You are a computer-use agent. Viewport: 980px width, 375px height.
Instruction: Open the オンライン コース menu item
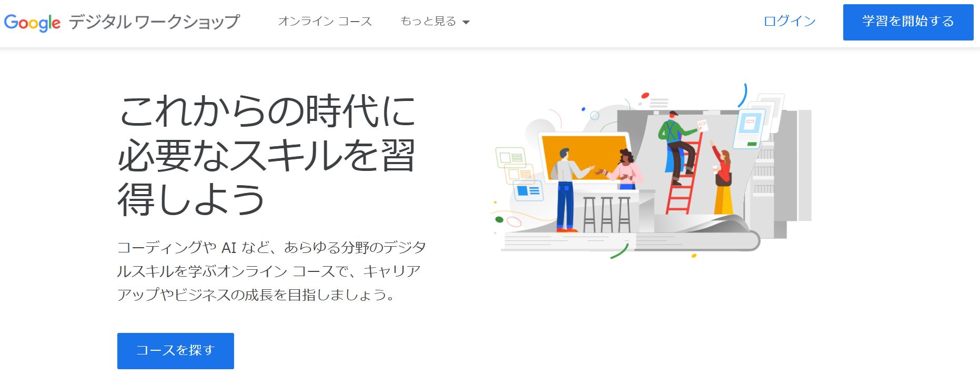click(x=325, y=22)
